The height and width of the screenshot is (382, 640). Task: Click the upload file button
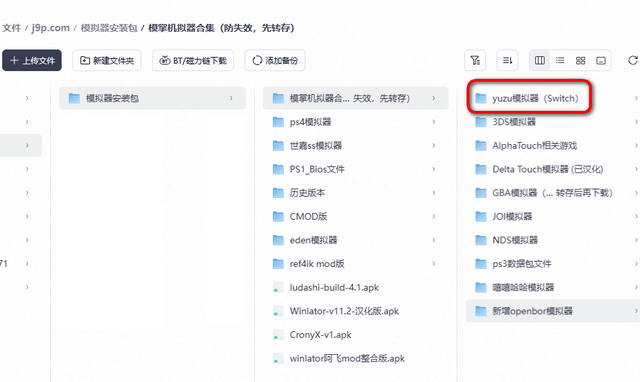[32, 60]
